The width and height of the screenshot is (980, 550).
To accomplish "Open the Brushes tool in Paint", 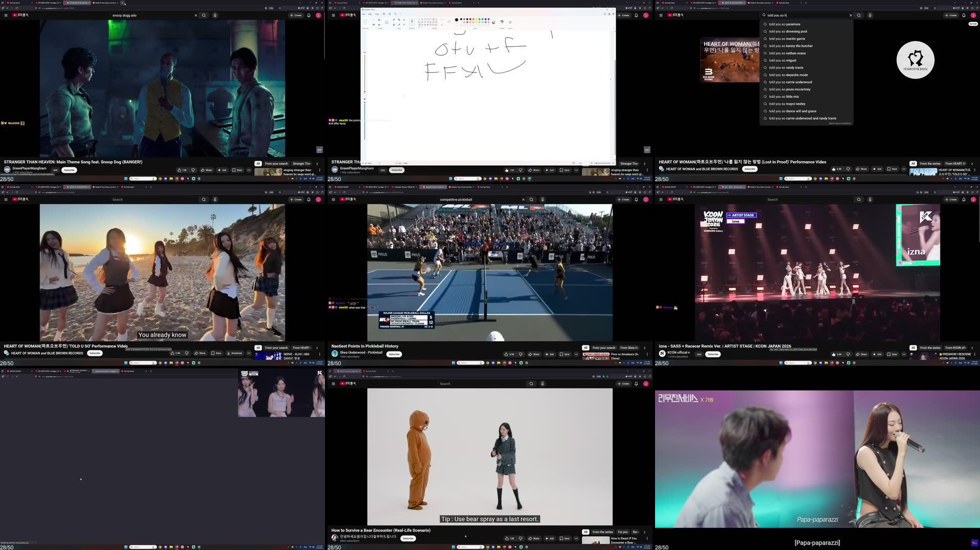I will (412, 22).
